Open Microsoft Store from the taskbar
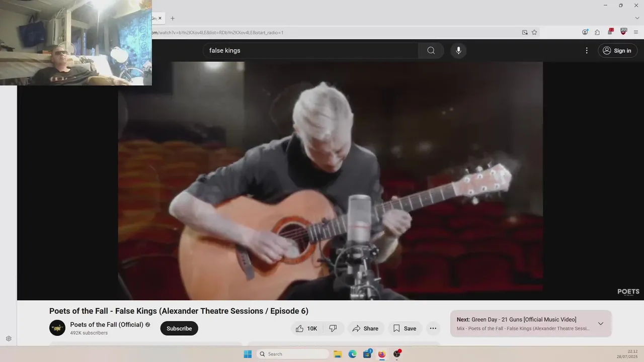This screenshot has height=362, width=644. (367, 354)
